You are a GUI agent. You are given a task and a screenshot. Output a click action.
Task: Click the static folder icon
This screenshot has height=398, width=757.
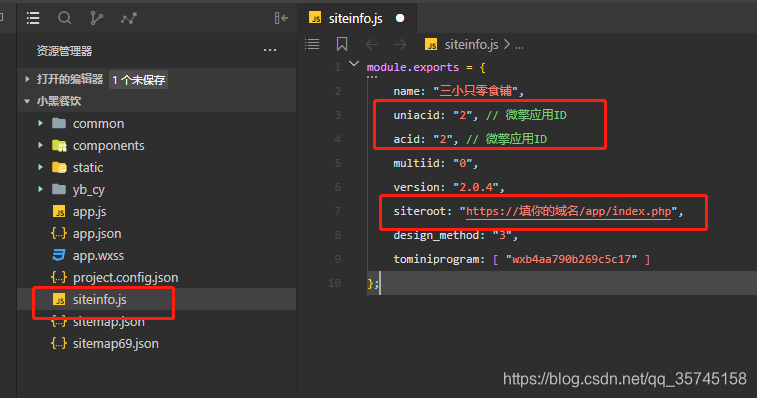[x=59, y=168]
